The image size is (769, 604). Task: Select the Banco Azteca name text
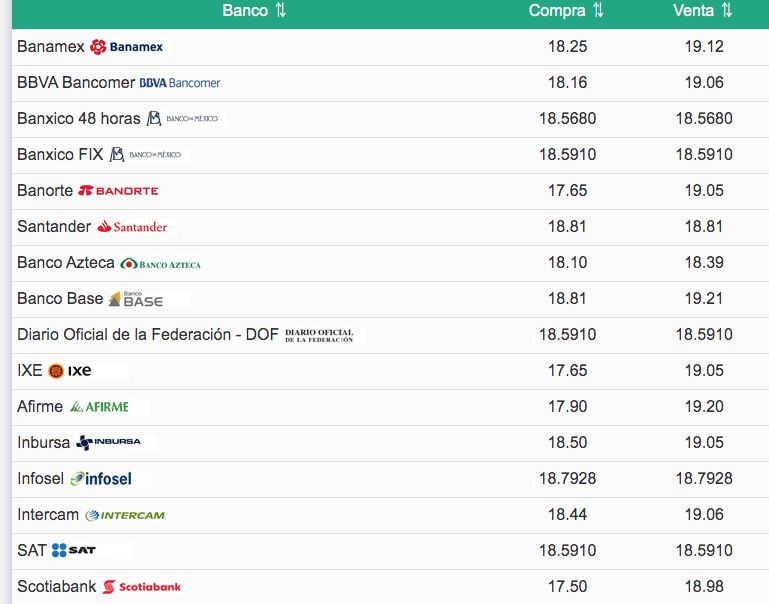66,262
